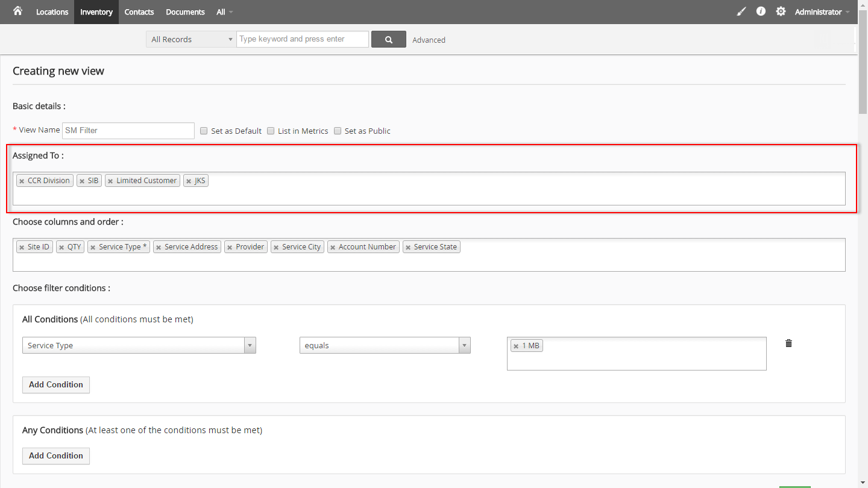Image resolution: width=868 pixels, height=488 pixels.
Task: Remove SIB tag from Assigned To
Action: click(82, 181)
